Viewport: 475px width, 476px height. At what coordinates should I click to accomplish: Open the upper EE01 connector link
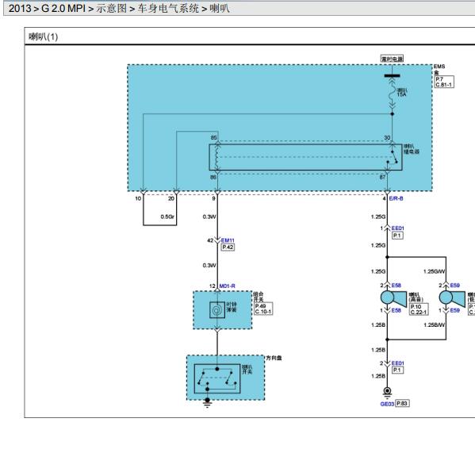tap(397, 228)
